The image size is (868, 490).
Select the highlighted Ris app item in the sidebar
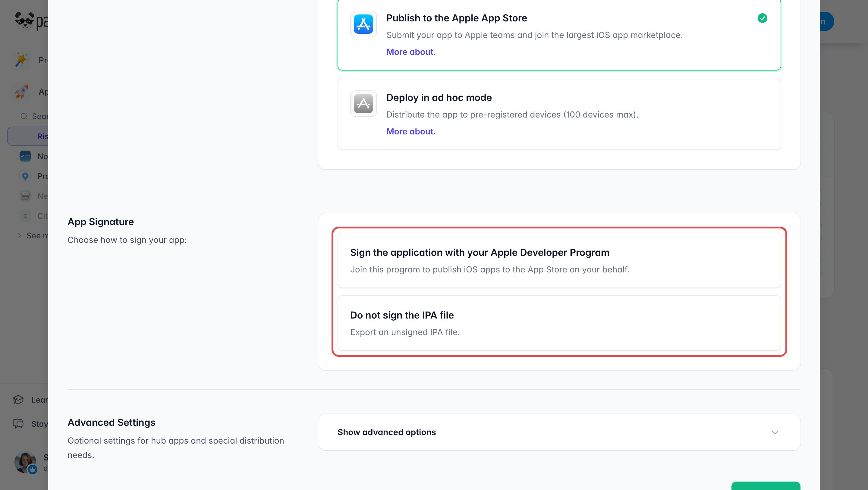point(28,136)
